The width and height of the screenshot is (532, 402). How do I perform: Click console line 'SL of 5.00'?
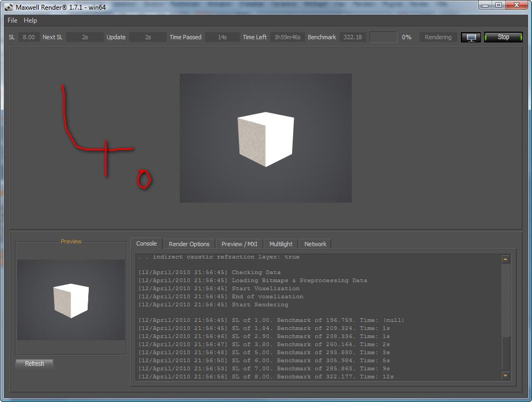coord(264,353)
